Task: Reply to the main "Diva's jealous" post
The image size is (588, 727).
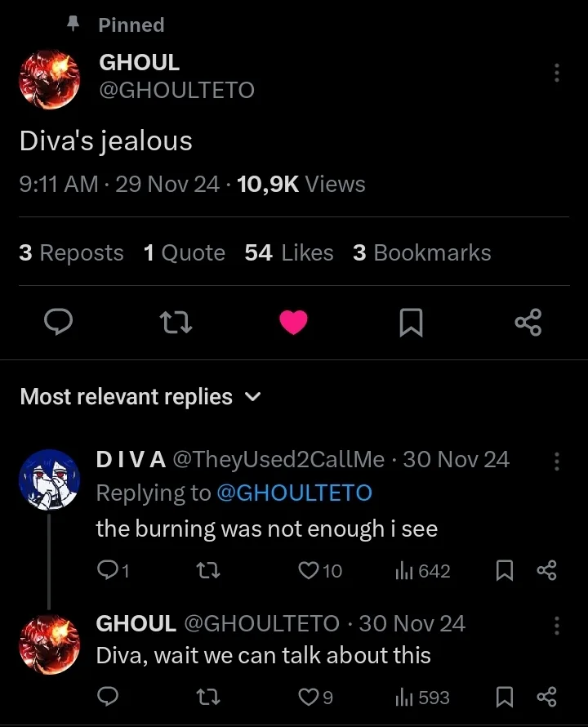Action: 58,323
